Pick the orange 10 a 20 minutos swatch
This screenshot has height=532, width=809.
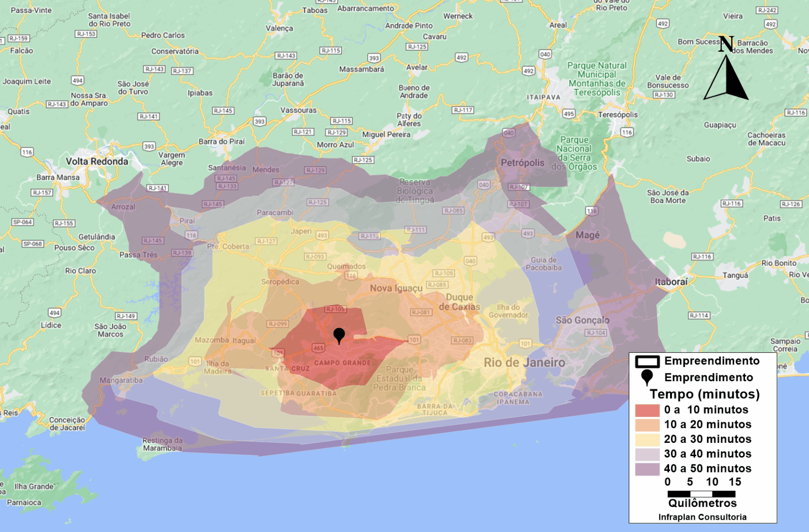coord(647,425)
